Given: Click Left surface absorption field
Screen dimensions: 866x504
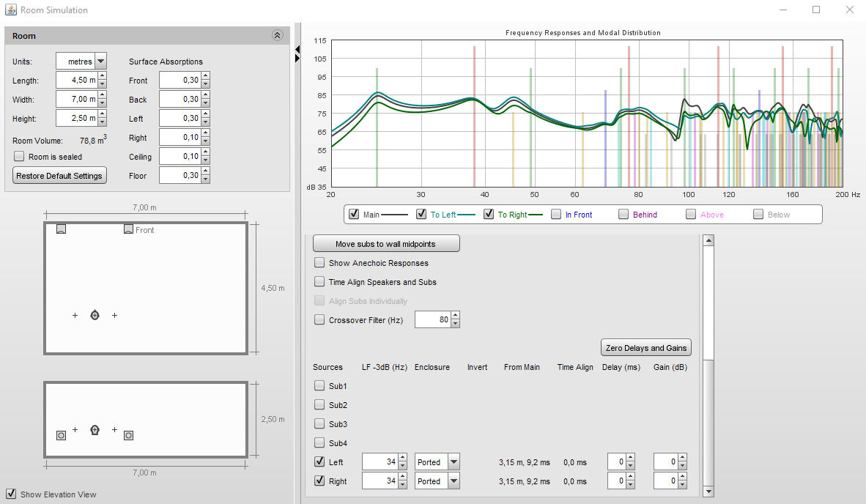Looking at the screenshot, I should point(180,118).
